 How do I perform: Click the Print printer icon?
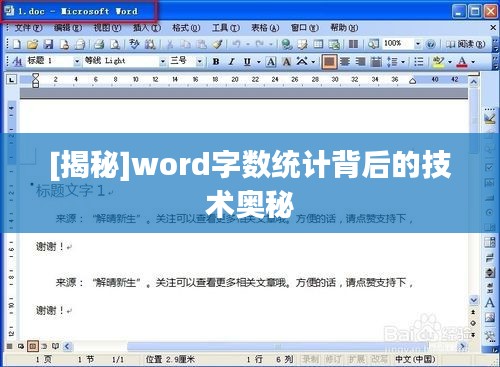(99, 44)
